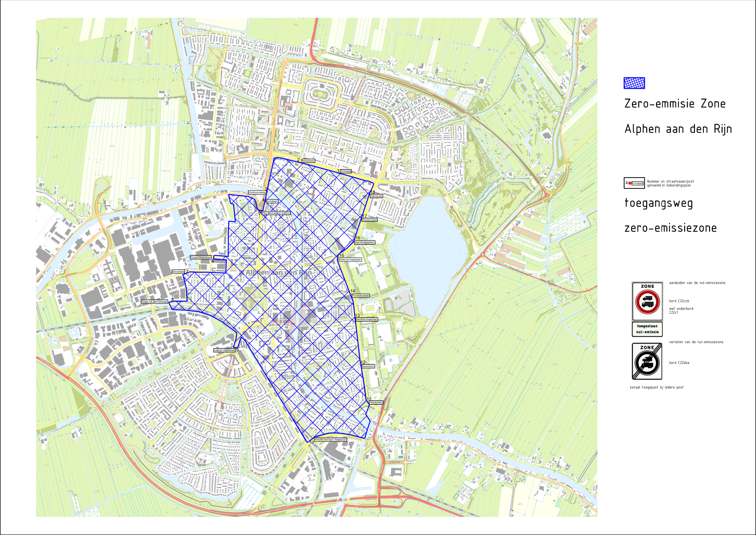Screen dimensions: 756x535
Task: Click the blue crosshatch legend swatch
Action: click(634, 83)
